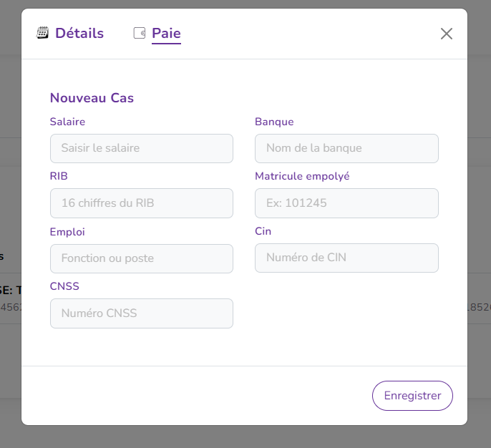
Task: Click the CNSS label text
Action: tap(64, 286)
